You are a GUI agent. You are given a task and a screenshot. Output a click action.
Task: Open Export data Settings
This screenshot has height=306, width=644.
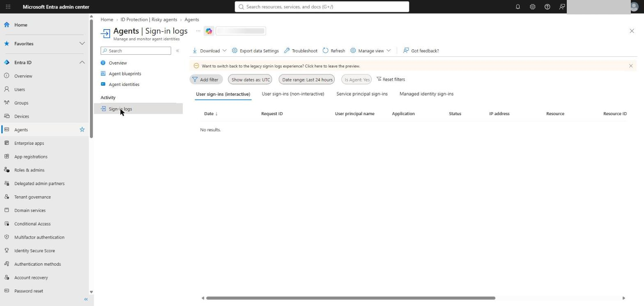(255, 51)
